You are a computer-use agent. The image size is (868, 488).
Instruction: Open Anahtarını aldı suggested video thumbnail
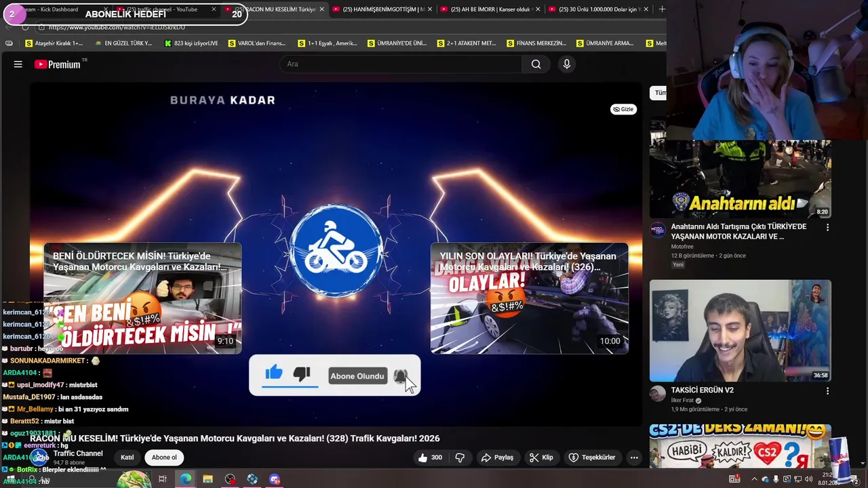click(741, 179)
